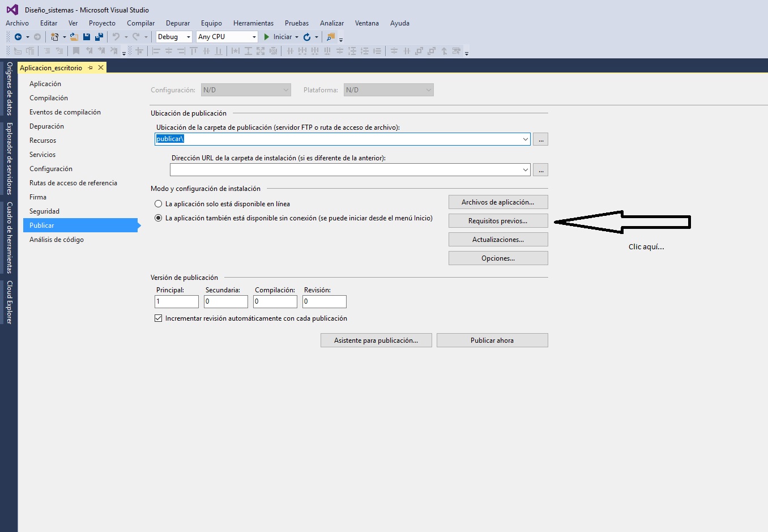The image size is (768, 532).
Task: Open the Proyecto menu
Action: tap(102, 23)
